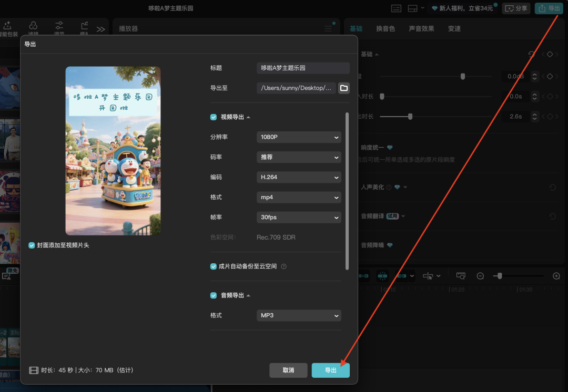Click the preview axis icon in timeline toolbar
The height and width of the screenshot is (392, 568).
click(x=460, y=275)
